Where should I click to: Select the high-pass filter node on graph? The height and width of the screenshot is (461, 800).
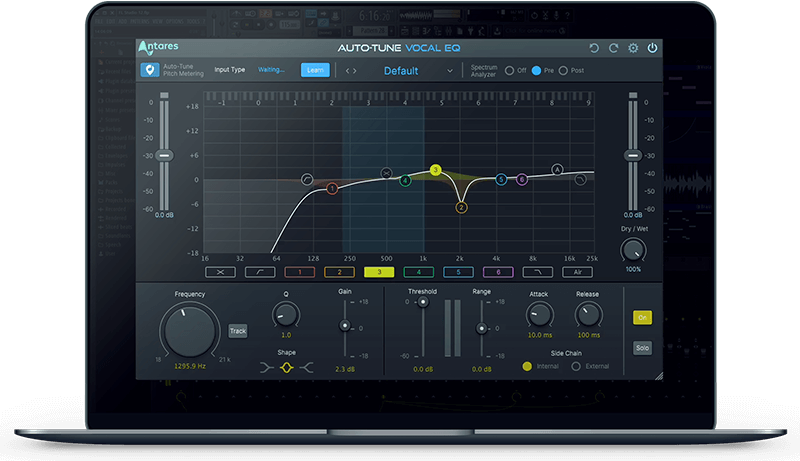(x=307, y=179)
